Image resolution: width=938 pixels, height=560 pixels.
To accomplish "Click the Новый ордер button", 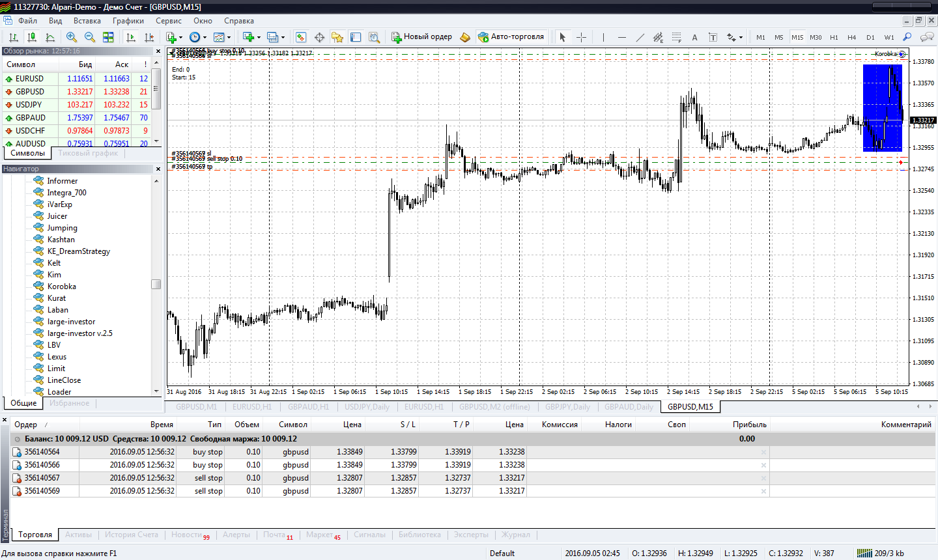I will pyautogui.click(x=421, y=37).
